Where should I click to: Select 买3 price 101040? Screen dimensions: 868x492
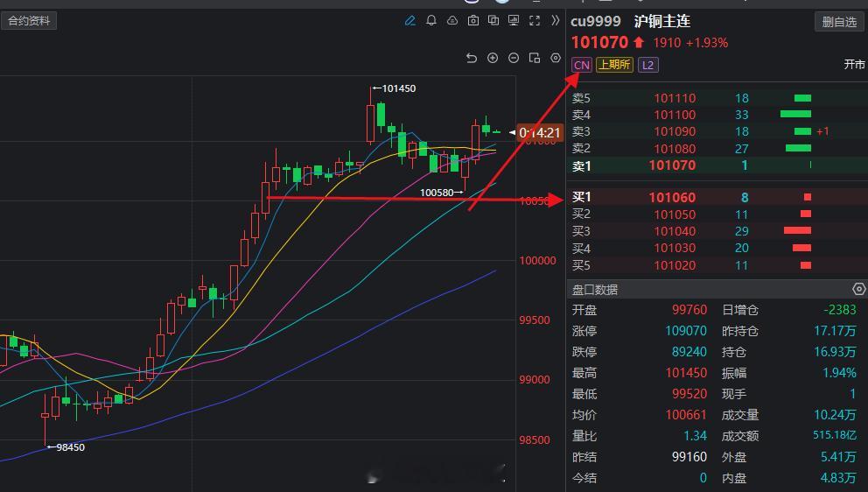[x=675, y=231]
